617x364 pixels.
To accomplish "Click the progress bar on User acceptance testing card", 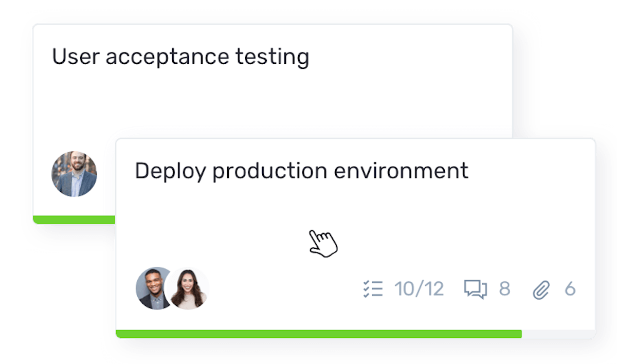I will pos(75,219).
